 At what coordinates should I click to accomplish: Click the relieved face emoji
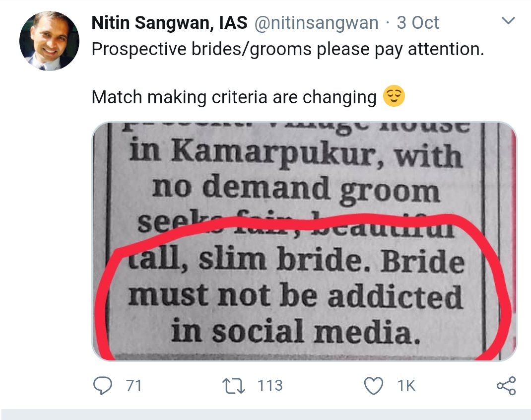coord(394,96)
